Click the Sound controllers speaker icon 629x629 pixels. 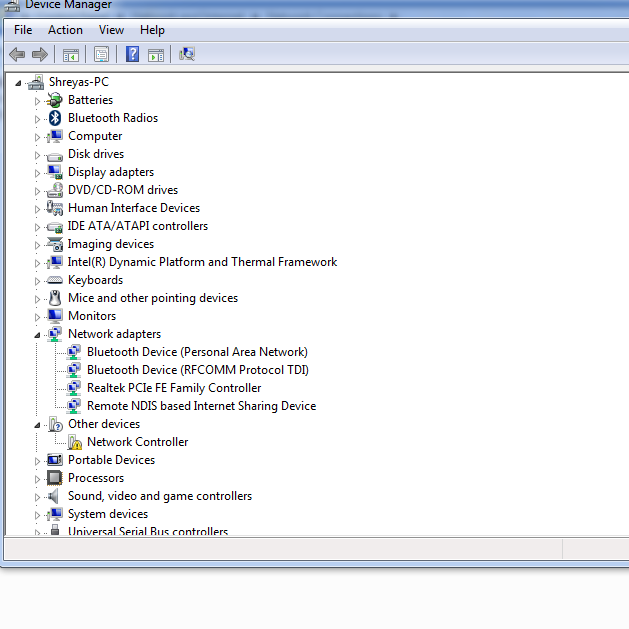tap(53, 496)
